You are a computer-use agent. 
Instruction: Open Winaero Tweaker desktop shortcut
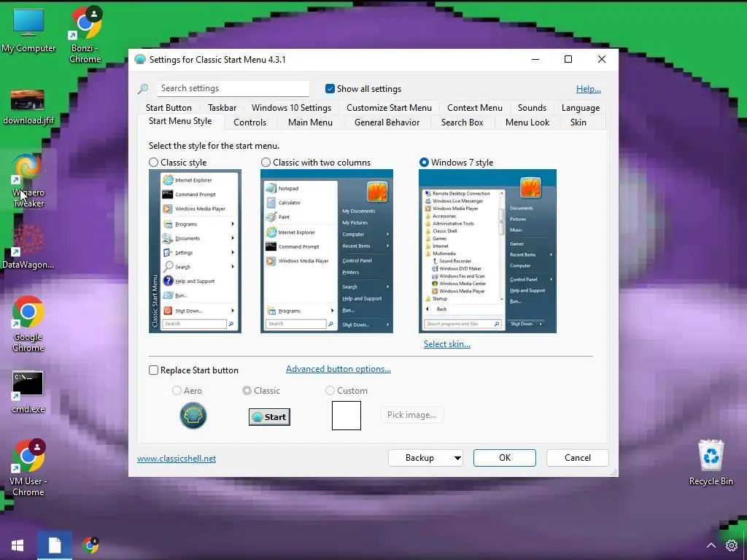(x=28, y=181)
